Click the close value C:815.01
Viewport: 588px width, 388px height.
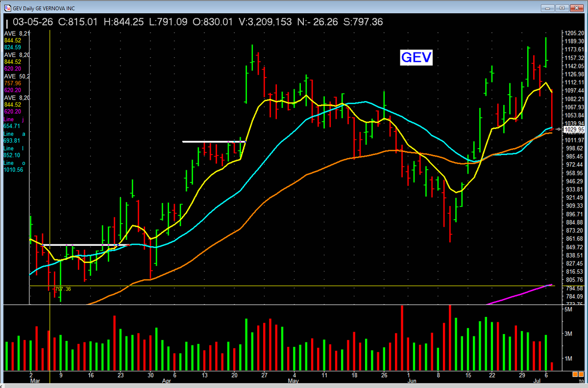[x=78, y=22]
